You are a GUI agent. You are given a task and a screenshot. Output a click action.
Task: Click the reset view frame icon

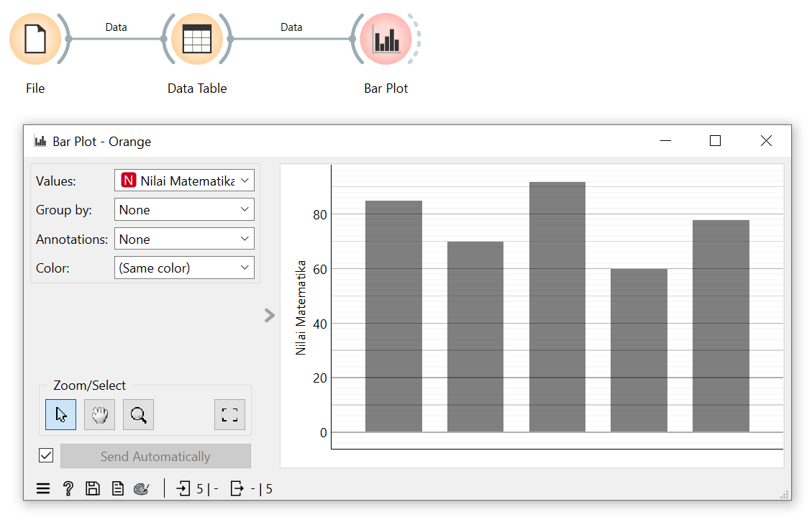(x=229, y=415)
